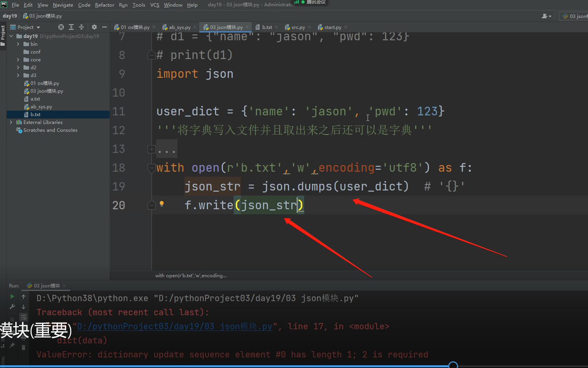Click the PyCharm logo icon
This screenshot has height=368, width=588.
(x=4, y=5)
